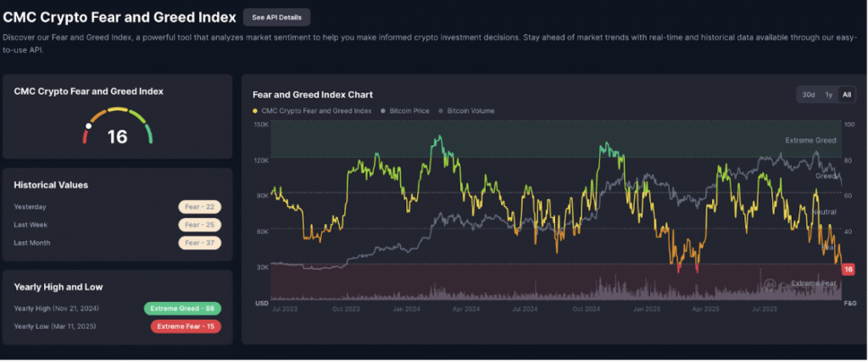
Task: Toggle the Bitcoin Price legend series
Action: click(x=405, y=111)
